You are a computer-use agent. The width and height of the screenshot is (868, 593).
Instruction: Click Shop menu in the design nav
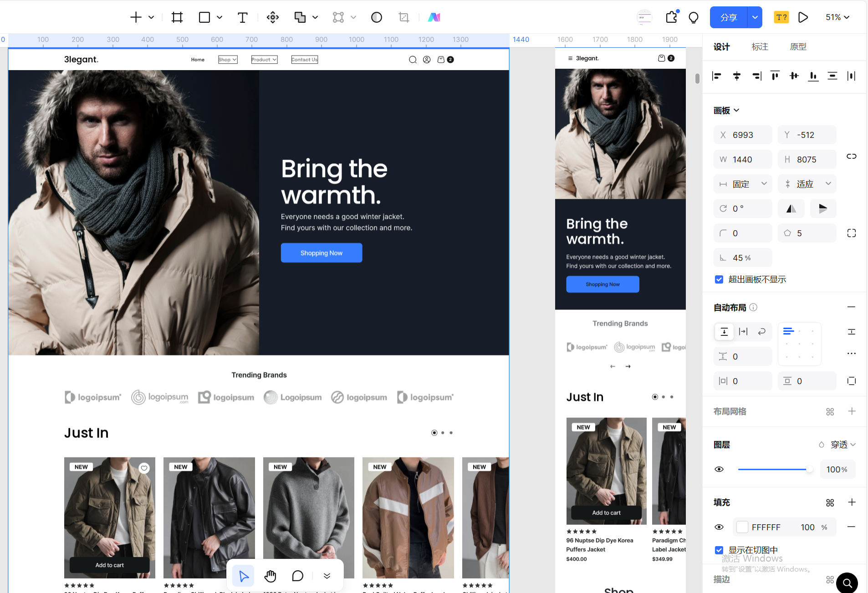pos(228,60)
